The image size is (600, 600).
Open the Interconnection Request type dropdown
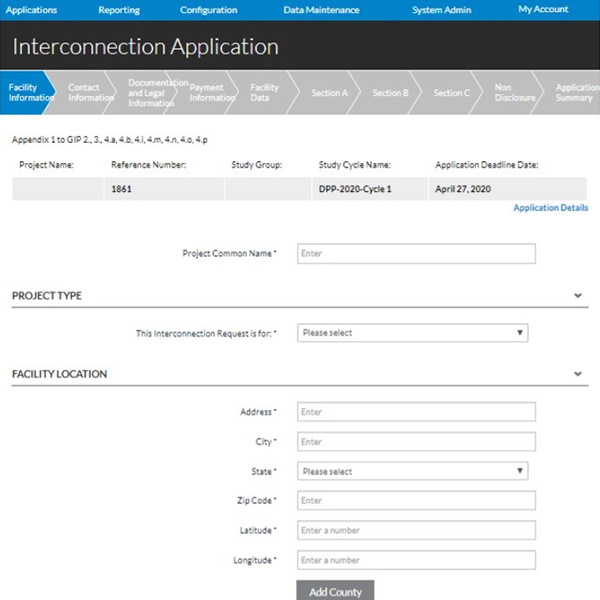pyautogui.click(x=413, y=333)
